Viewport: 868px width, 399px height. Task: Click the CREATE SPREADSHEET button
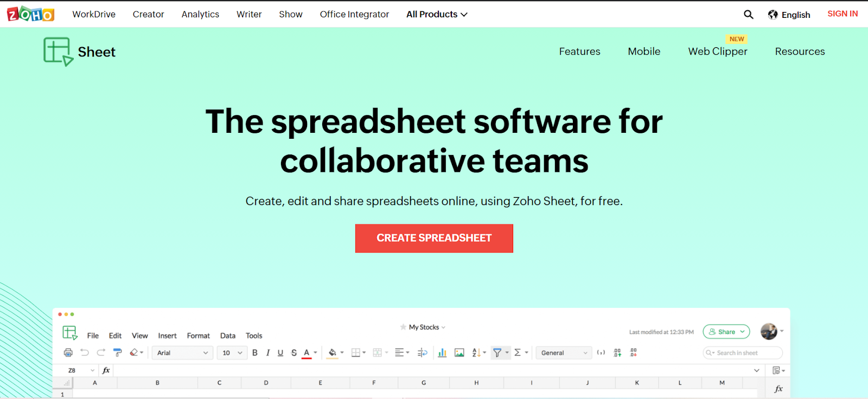point(434,239)
